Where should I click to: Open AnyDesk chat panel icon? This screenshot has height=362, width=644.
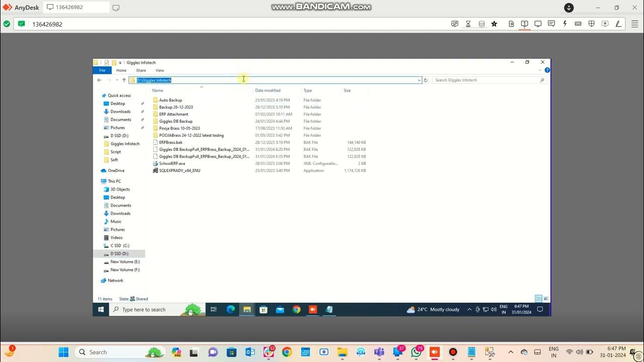click(551, 24)
